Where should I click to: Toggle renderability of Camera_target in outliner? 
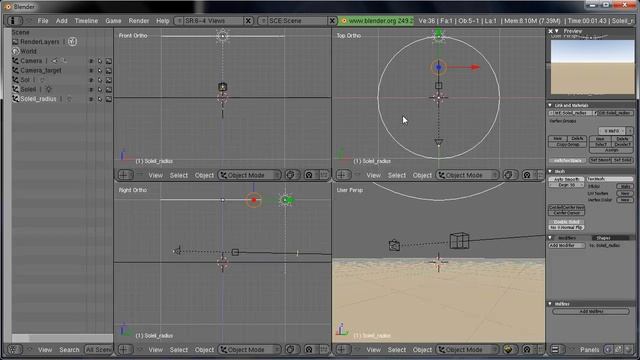[109, 71]
